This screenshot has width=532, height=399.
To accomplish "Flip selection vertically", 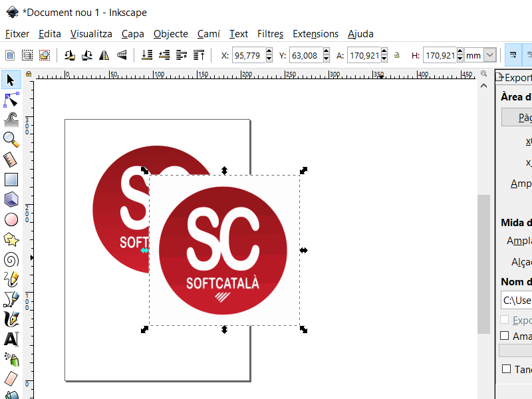I will tap(122, 55).
